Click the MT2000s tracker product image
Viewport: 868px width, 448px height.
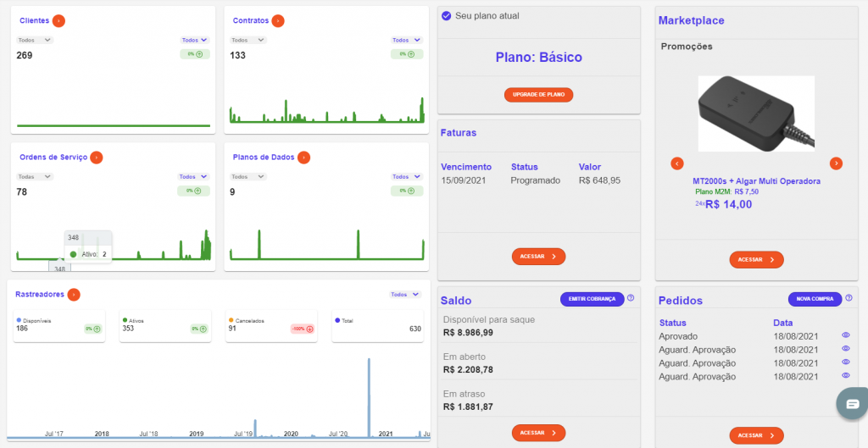(756, 114)
